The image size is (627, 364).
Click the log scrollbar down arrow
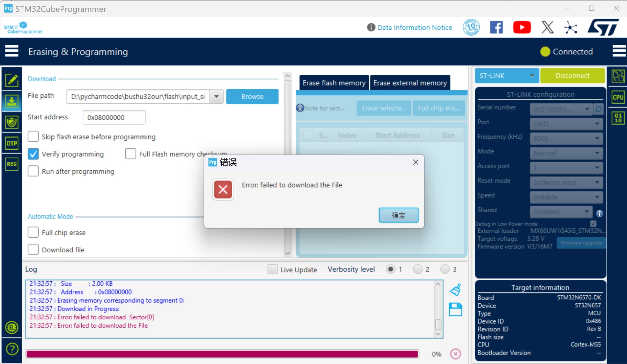pyautogui.click(x=438, y=334)
